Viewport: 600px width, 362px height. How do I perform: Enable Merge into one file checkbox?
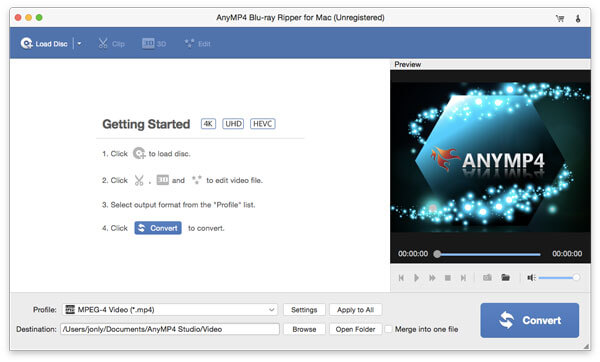(388, 329)
